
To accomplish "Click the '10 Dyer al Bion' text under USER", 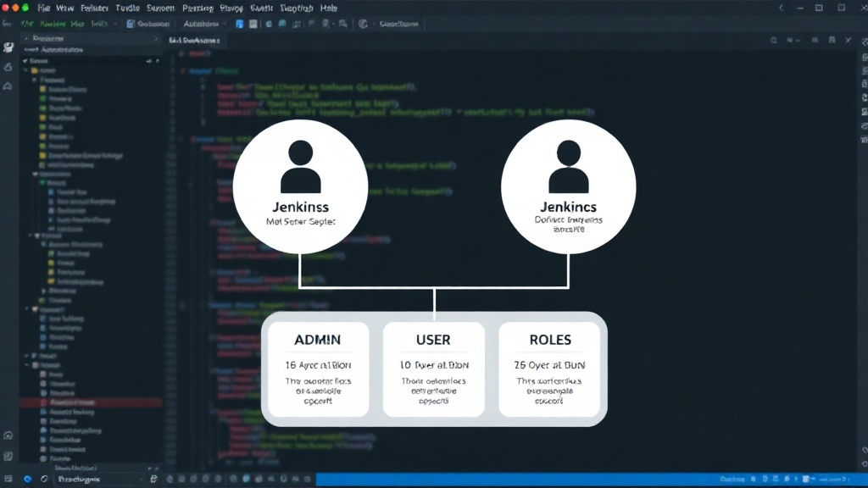I will click(434, 365).
